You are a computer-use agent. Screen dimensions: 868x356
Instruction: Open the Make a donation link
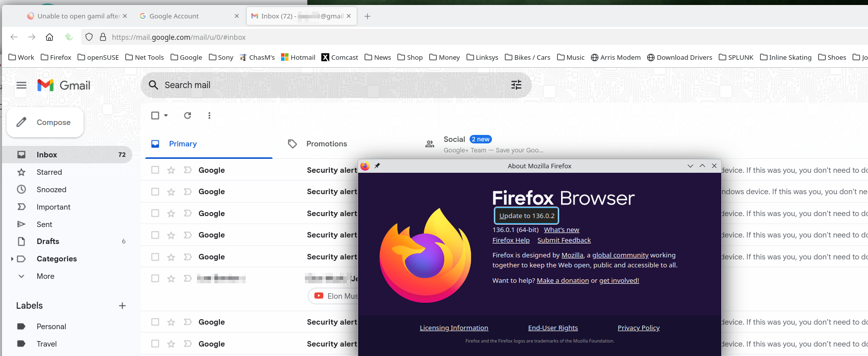coord(563,280)
